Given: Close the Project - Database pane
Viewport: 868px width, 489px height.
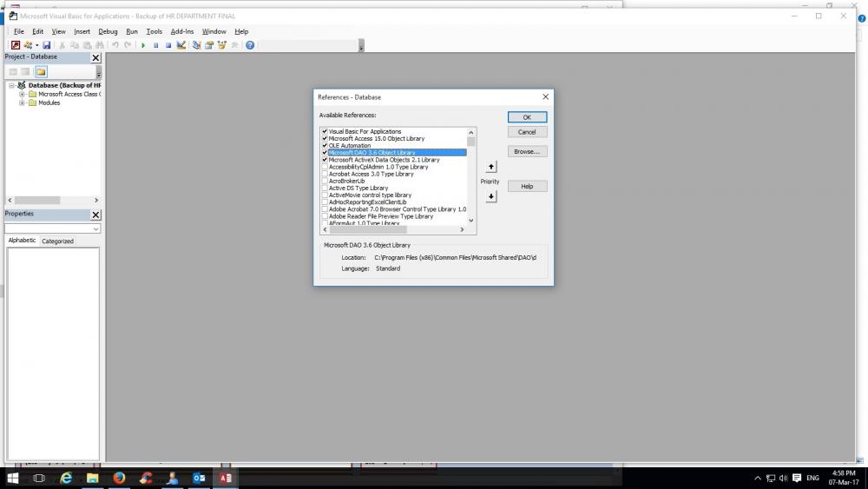Looking at the screenshot, I should click(95, 57).
